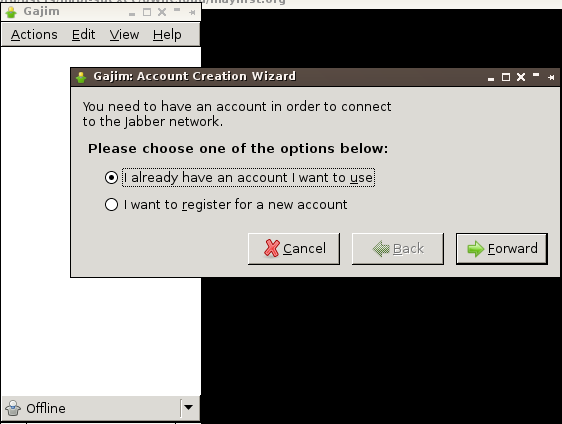Select "I want to register for a new account"
Image resolution: width=562 pixels, height=424 pixels.
[x=111, y=205]
